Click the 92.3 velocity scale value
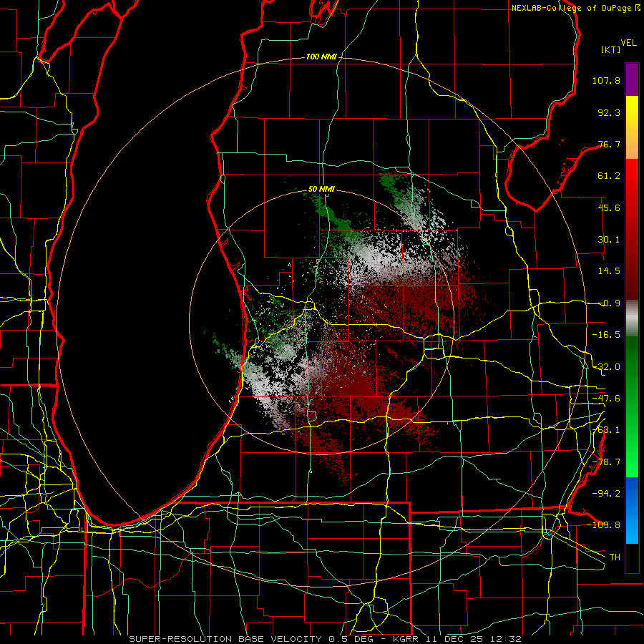Image resolution: width=644 pixels, height=644 pixels. [609, 112]
